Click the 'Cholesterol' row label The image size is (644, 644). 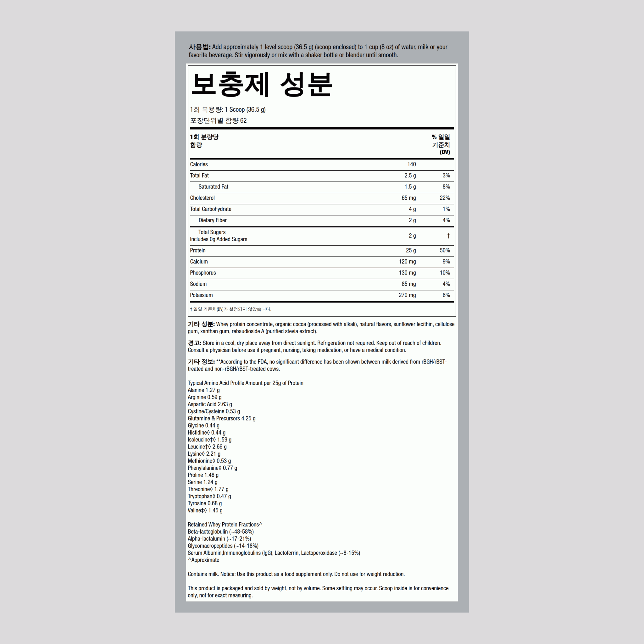pyautogui.click(x=202, y=198)
